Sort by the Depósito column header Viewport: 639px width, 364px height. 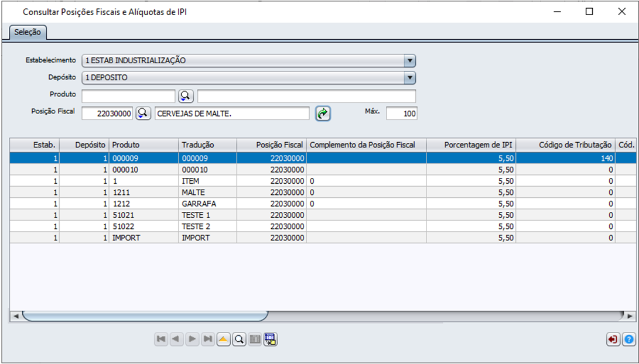click(84, 145)
